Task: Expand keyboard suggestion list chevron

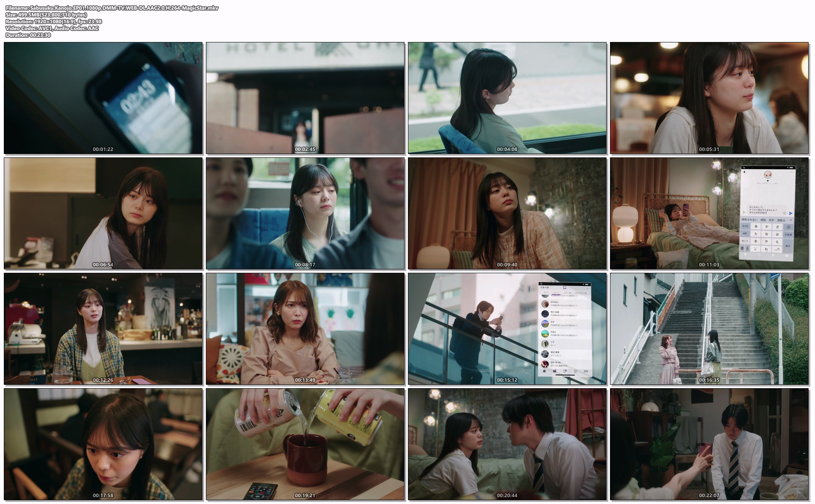Action: (x=791, y=220)
